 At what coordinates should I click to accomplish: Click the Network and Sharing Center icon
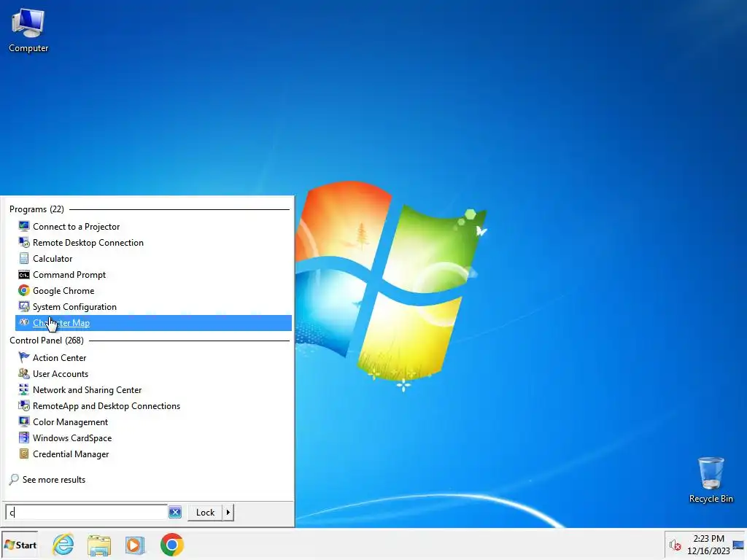coord(24,389)
